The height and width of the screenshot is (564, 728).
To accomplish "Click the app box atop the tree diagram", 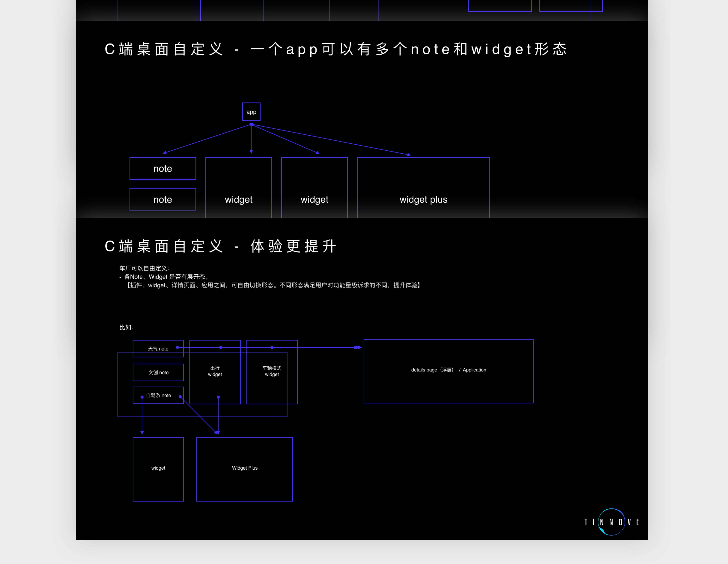I will (251, 112).
